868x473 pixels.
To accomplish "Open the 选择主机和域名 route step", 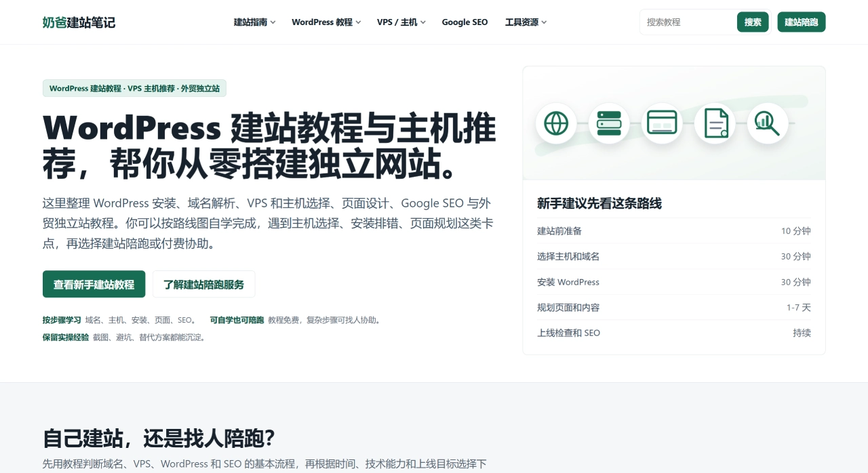I will 674,256.
